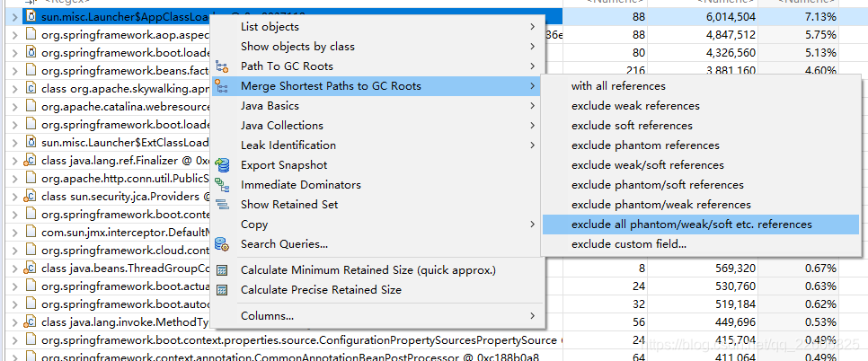Expand the class java.beans.ThreadGroupCo row
Viewport: 868px width, 361px height.
point(14,269)
